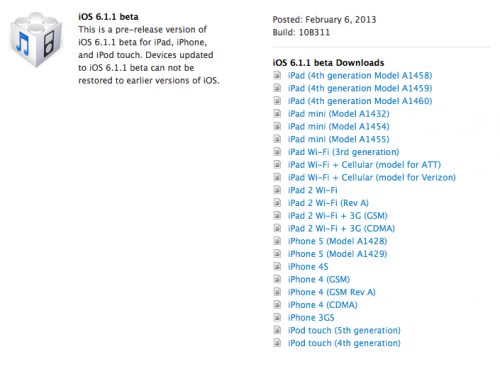Click the file icon beside iPad 2 Wi-Fi
The height and width of the screenshot is (366, 500).
[277, 190]
